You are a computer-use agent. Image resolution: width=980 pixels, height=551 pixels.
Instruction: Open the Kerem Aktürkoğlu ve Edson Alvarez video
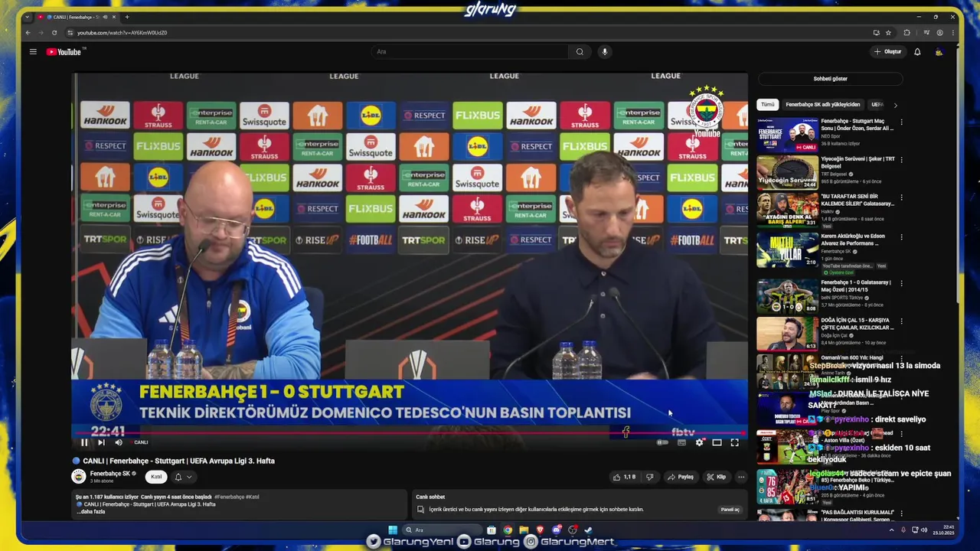tap(787, 249)
